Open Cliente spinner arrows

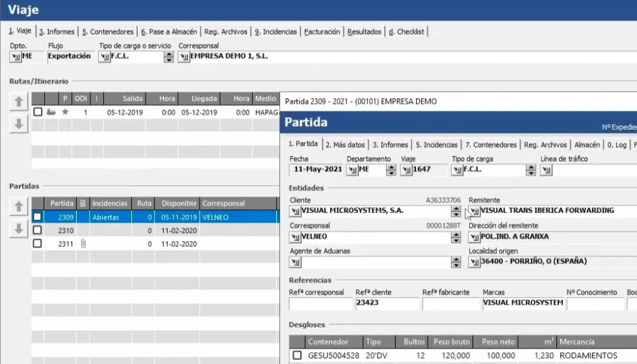pos(456,211)
